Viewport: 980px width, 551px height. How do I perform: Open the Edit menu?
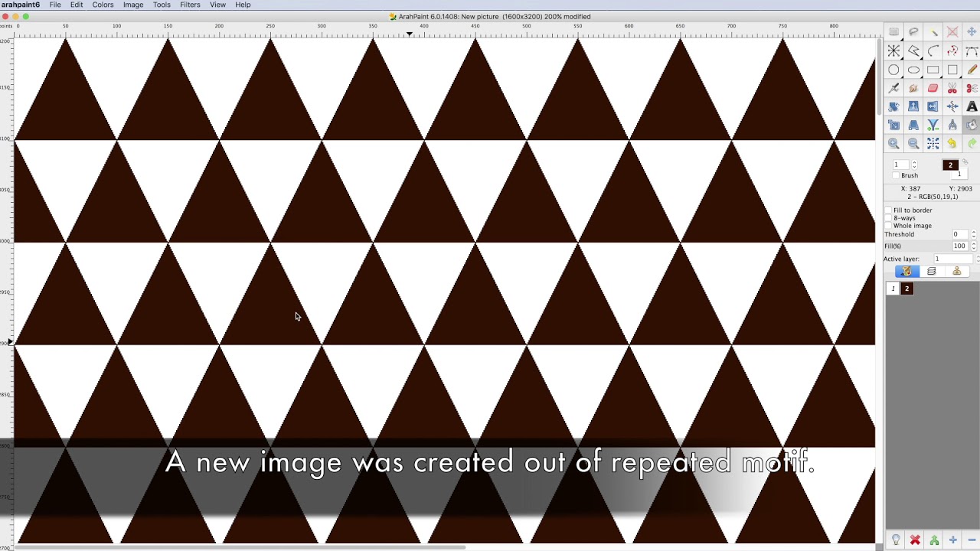pos(77,5)
